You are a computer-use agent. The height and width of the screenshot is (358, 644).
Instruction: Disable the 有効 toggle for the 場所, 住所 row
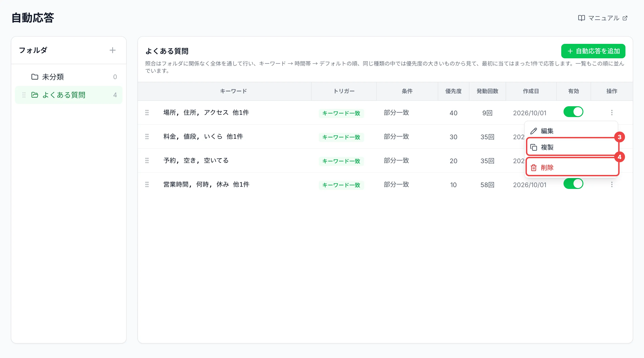[573, 112]
